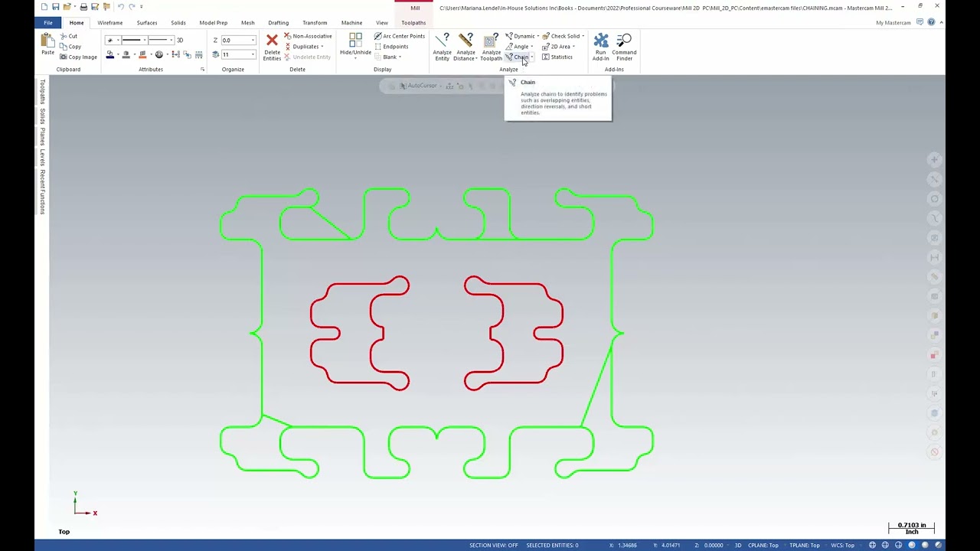This screenshot has width=980, height=551.
Task: Click the Analyze Distance icon
Action: pos(465,41)
